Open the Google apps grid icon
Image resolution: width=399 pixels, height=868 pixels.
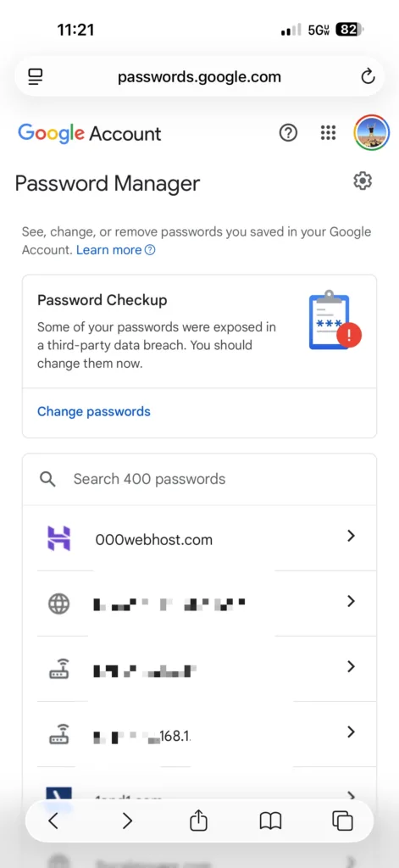[x=328, y=133]
